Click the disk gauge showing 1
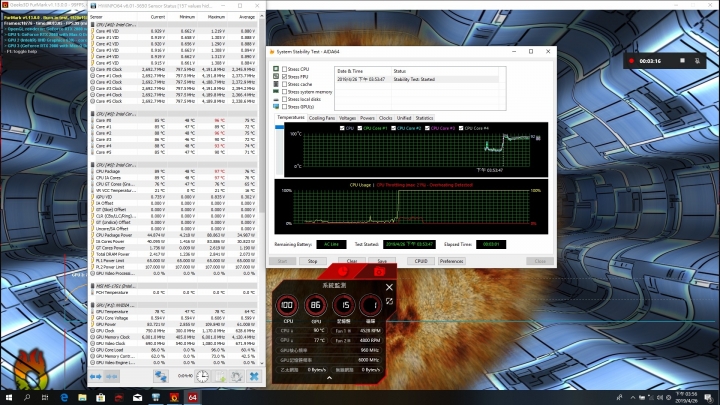The image size is (720, 405). tap(371, 305)
